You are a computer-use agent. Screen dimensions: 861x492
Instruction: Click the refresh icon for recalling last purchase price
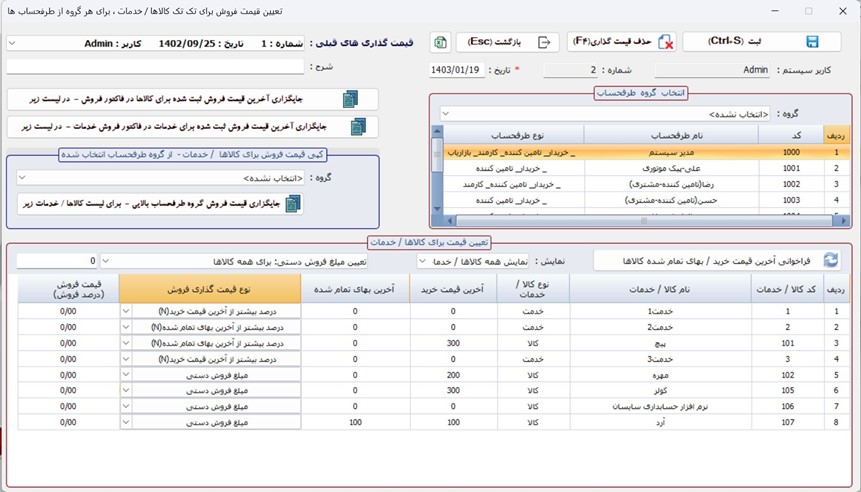click(831, 260)
